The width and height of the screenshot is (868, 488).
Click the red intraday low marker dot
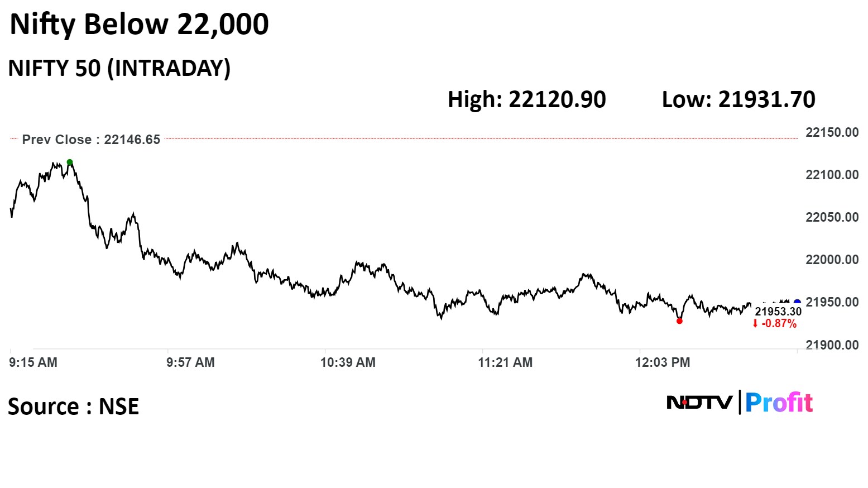(679, 321)
